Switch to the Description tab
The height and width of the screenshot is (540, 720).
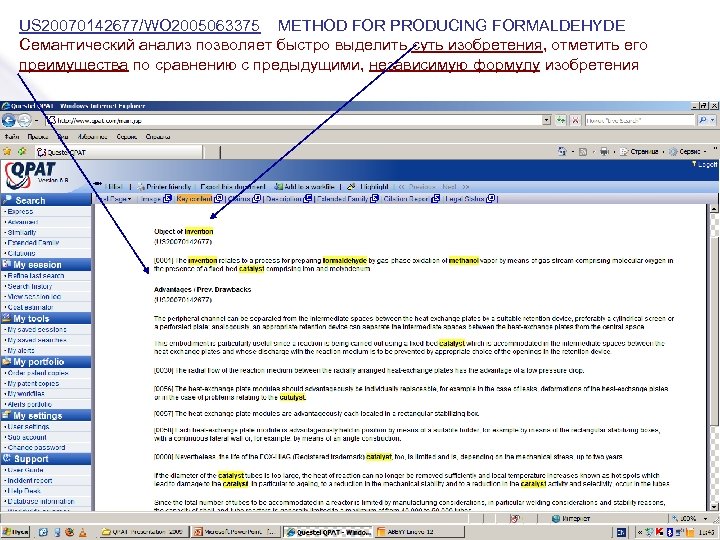click(x=284, y=199)
